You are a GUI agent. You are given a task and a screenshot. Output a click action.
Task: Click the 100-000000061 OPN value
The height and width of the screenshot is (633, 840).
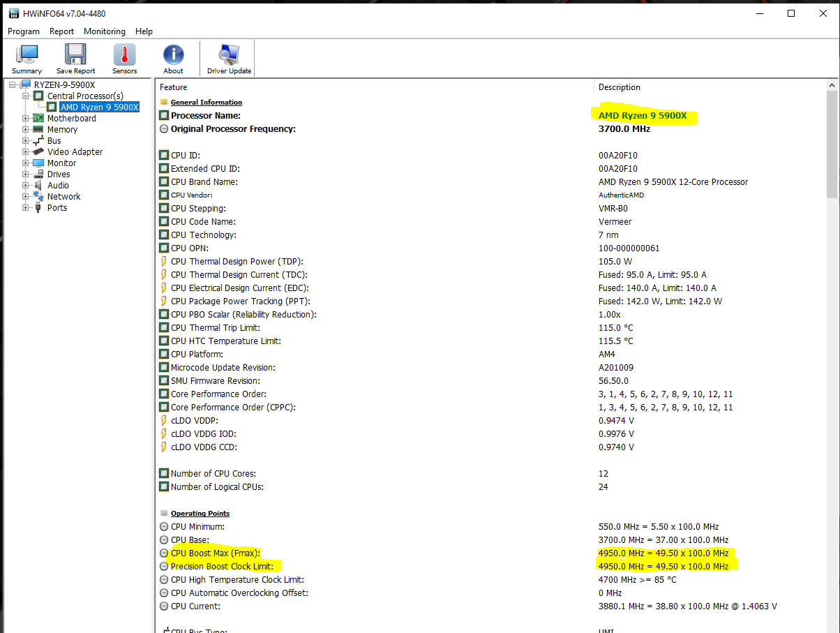click(x=629, y=248)
